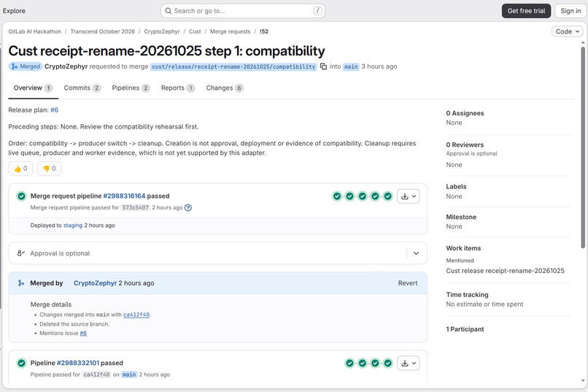This screenshot has height=392, width=588.
Task: Click the Revert button
Action: [408, 283]
